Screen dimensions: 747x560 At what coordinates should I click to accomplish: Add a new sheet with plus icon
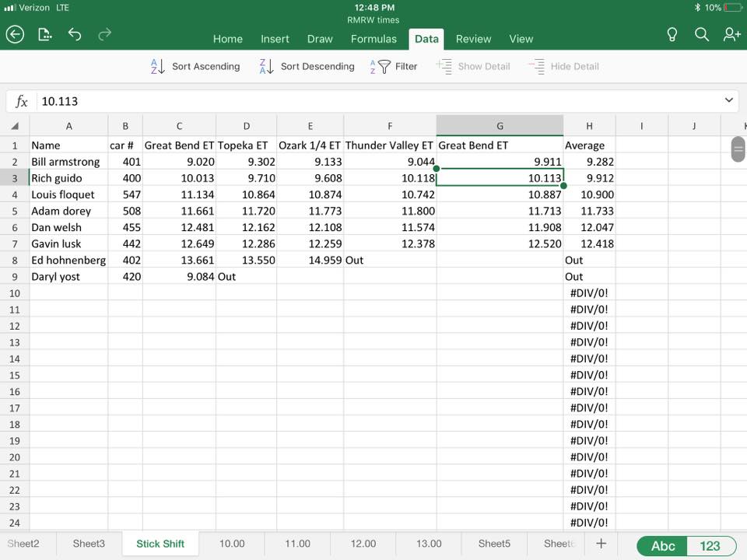coord(601,544)
